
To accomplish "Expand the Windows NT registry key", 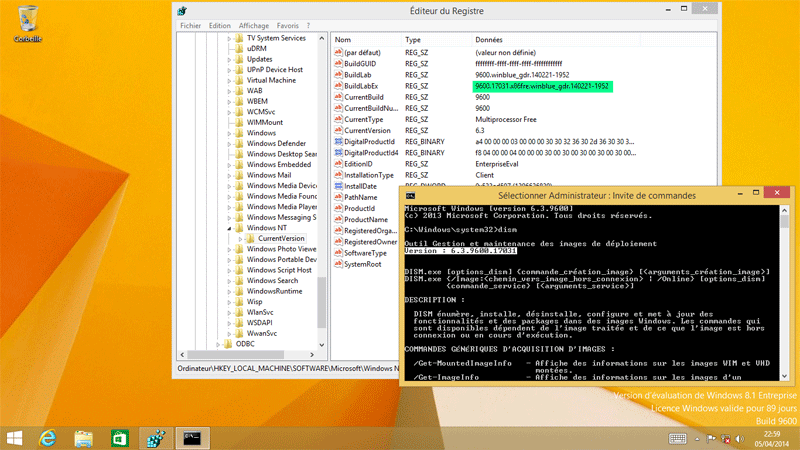I will (229, 228).
